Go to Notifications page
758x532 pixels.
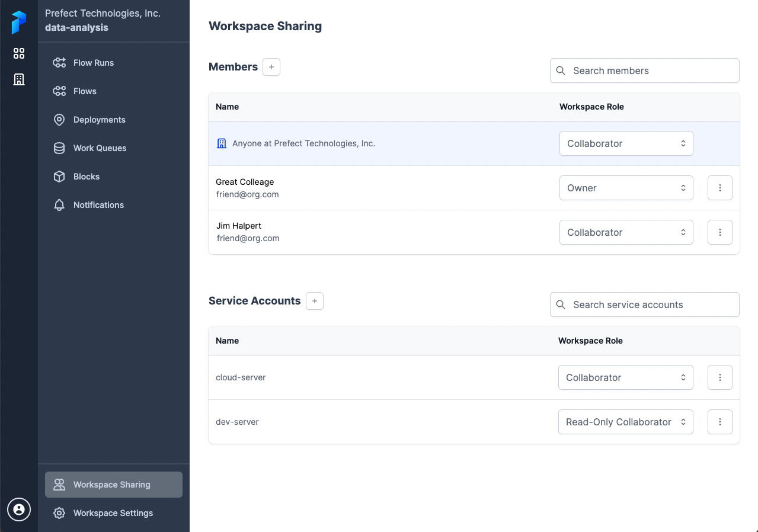coord(114,205)
